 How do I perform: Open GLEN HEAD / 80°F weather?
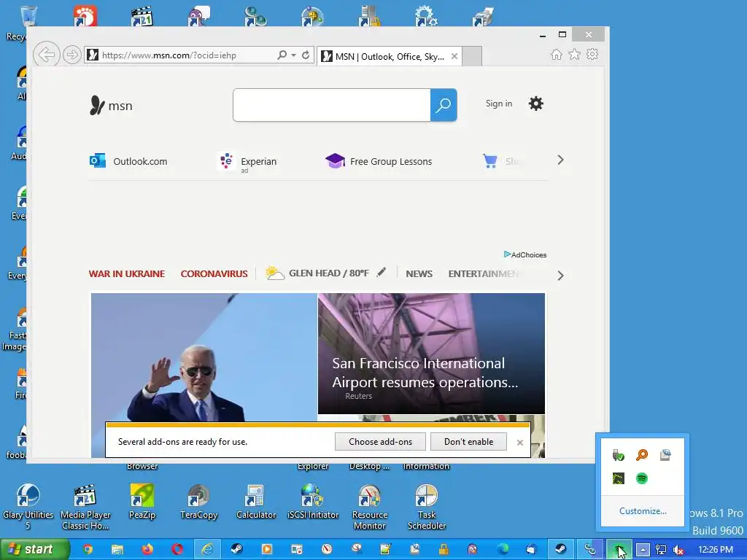(317, 273)
